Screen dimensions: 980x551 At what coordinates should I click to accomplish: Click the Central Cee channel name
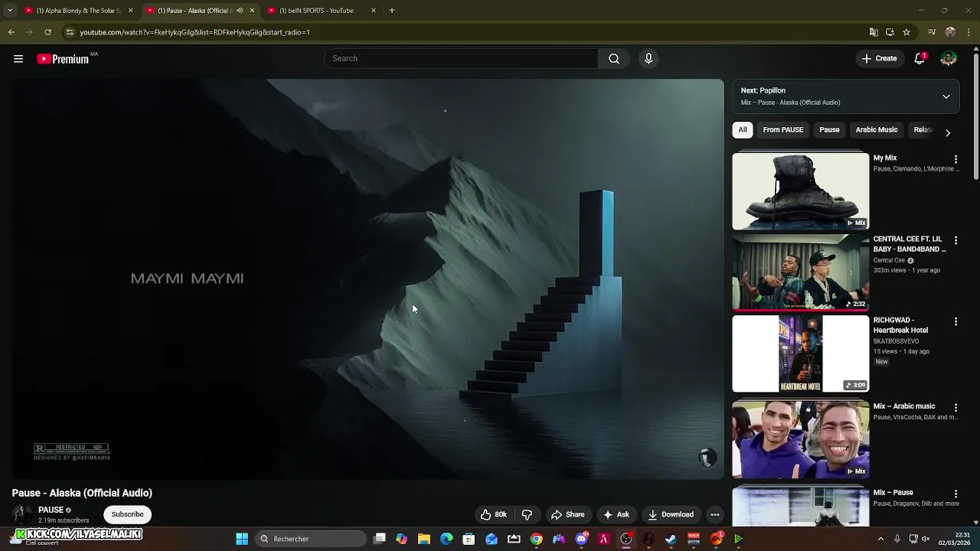889,260
